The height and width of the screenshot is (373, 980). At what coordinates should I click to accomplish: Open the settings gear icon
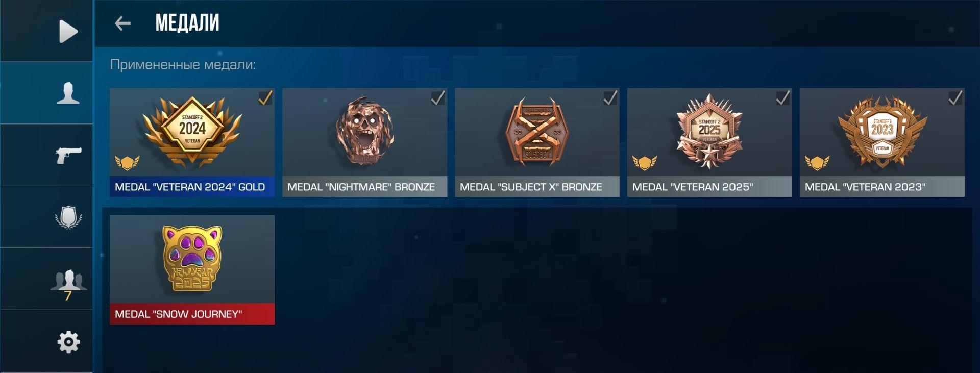click(x=68, y=342)
